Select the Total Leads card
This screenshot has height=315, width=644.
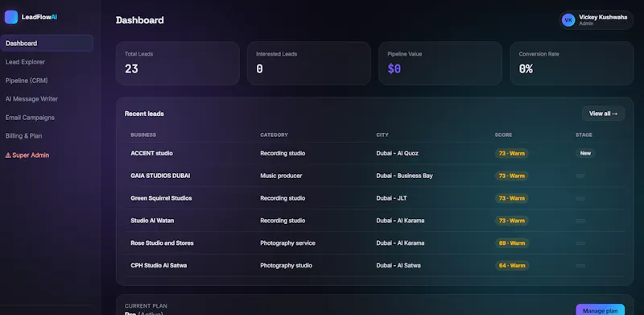coord(177,64)
